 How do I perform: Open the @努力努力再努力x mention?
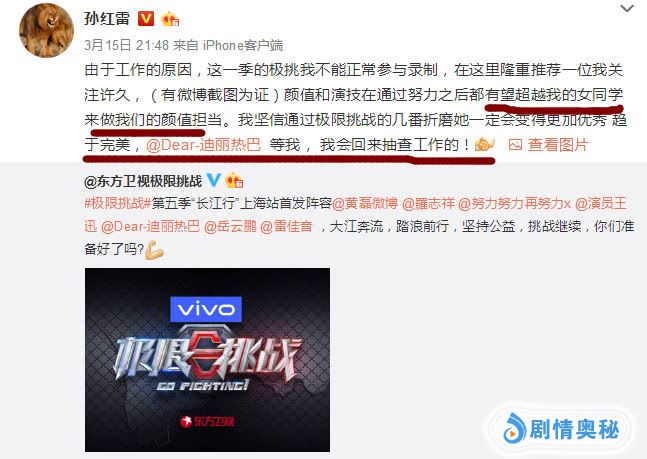pyautogui.click(x=515, y=203)
